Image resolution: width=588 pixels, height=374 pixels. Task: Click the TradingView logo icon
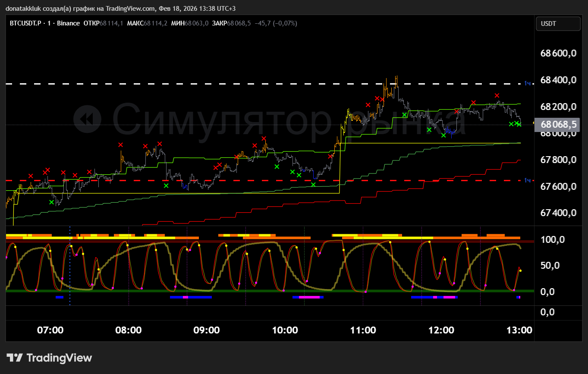tap(15, 358)
